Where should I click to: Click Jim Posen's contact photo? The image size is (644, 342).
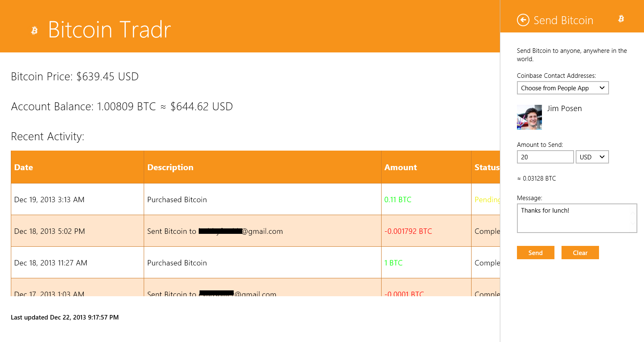coord(529,117)
